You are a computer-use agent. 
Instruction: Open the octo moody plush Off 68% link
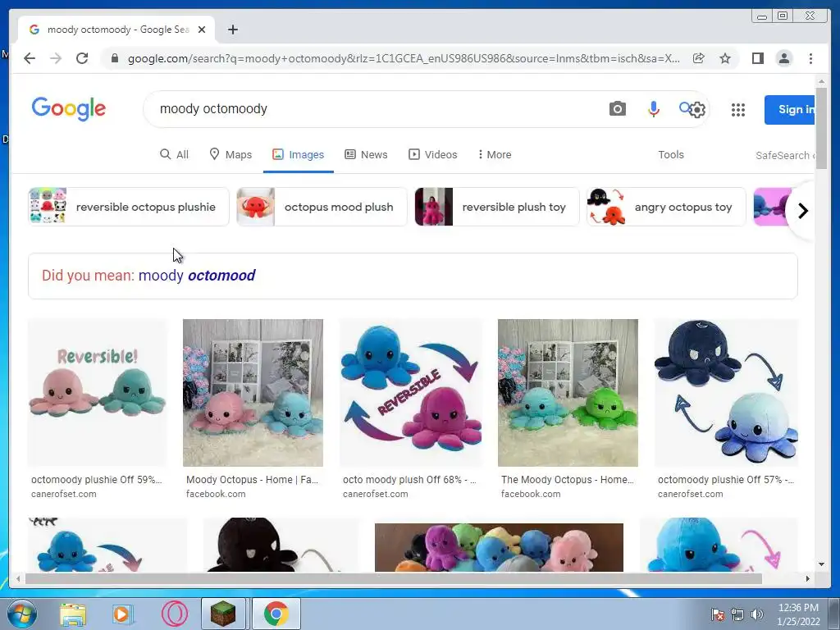pyautogui.click(x=409, y=479)
